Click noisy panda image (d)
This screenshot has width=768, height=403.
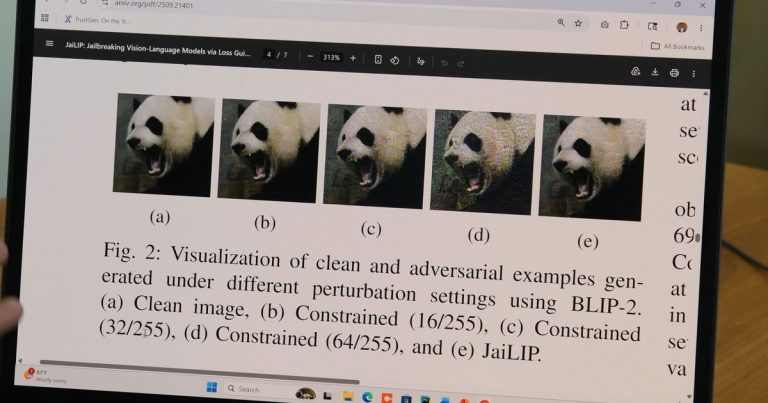pyautogui.click(x=482, y=163)
